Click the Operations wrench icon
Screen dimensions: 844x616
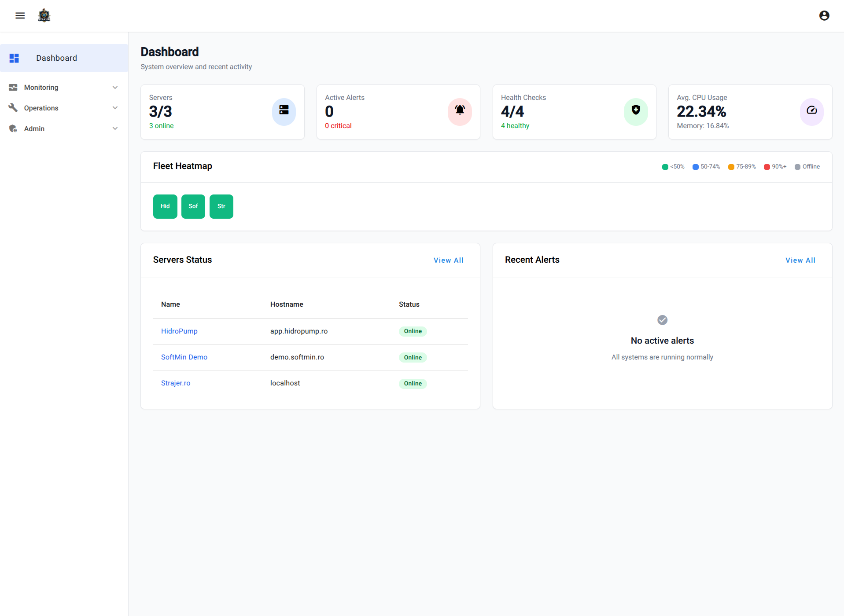[13, 108]
